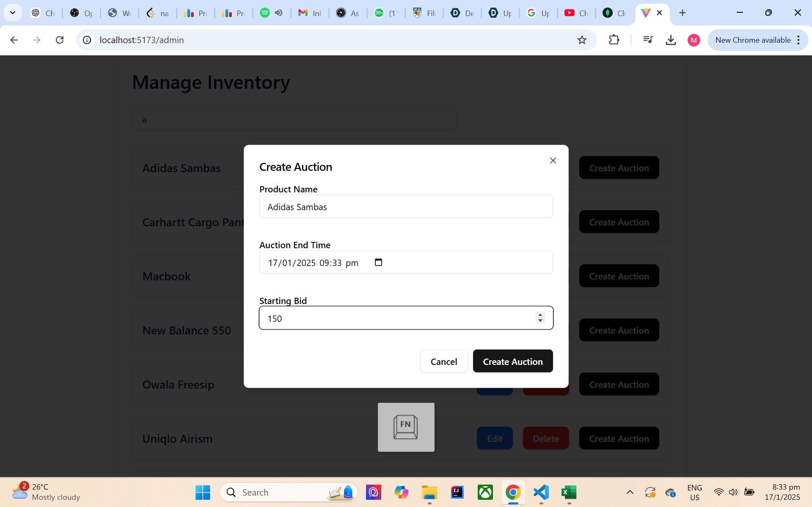Click the New Chrome available update button
Image resolution: width=812 pixels, height=507 pixels.
tap(753, 40)
